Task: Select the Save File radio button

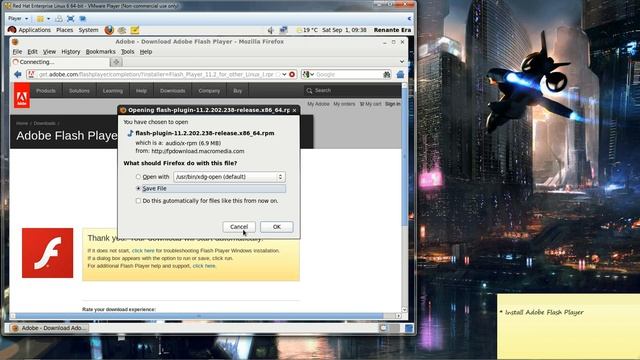Action: tap(138, 189)
